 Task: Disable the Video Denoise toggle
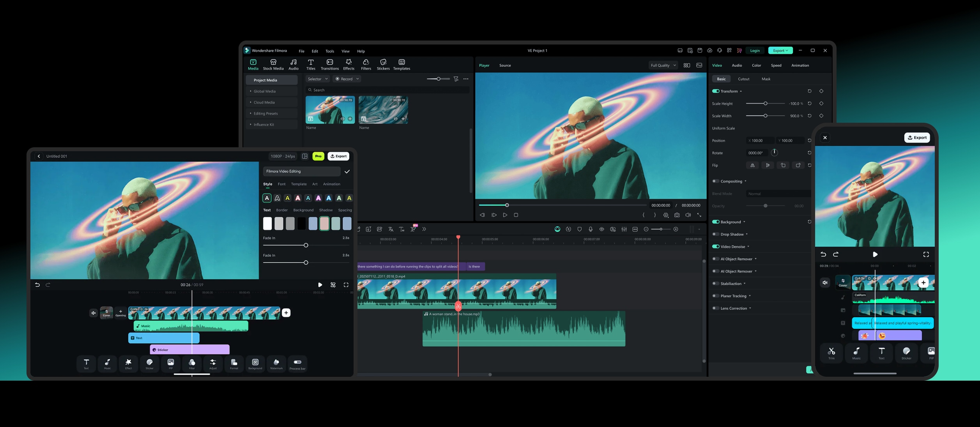click(x=716, y=246)
